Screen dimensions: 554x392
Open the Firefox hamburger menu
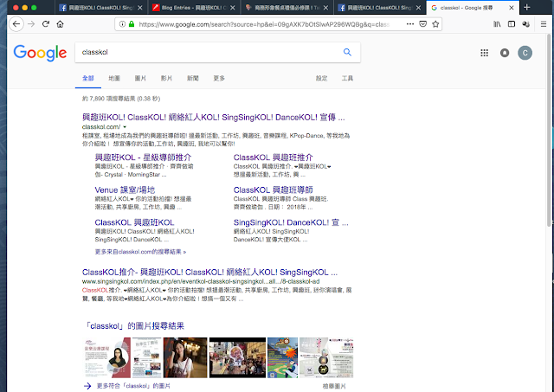click(544, 24)
